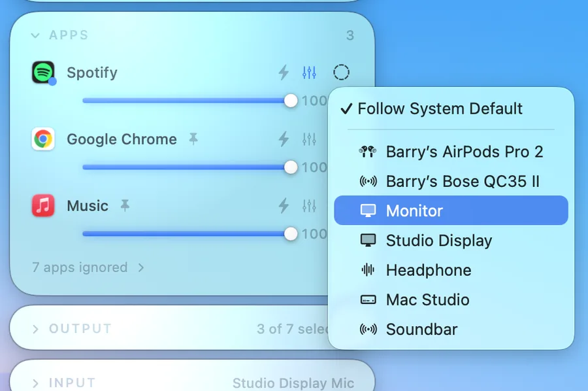Unpin Google Chrome using its pin icon
This screenshot has height=391, width=588.
193,139
